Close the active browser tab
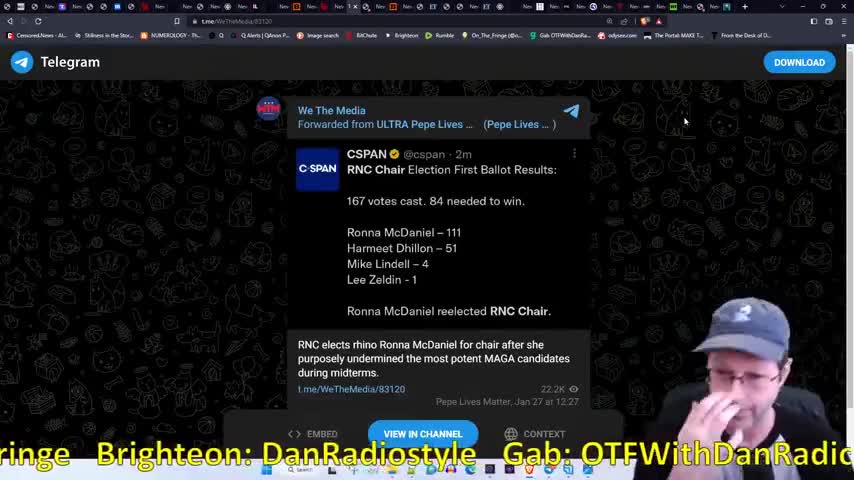The height and width of the screenshot is (480, 854). tap(356, 7)
